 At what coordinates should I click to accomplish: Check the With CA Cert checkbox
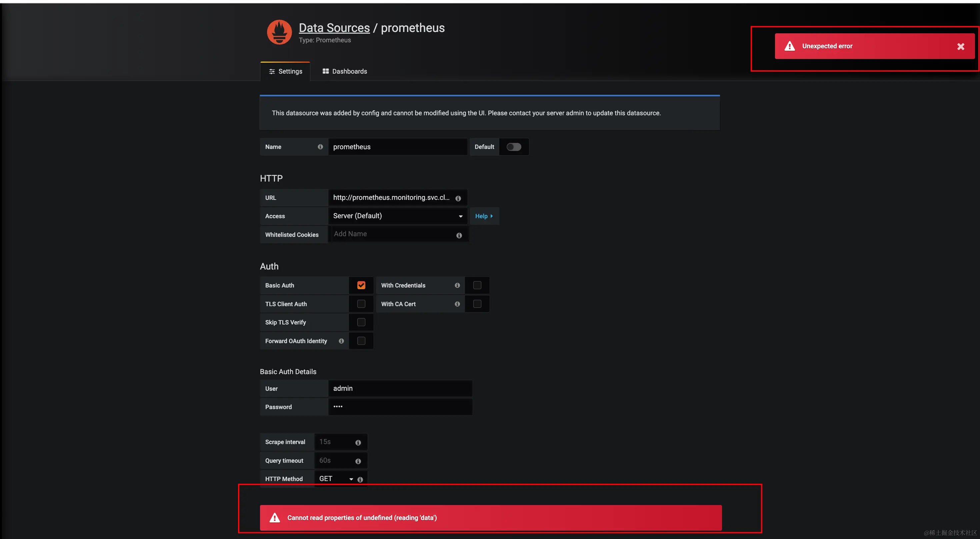(x=477, y=304)
